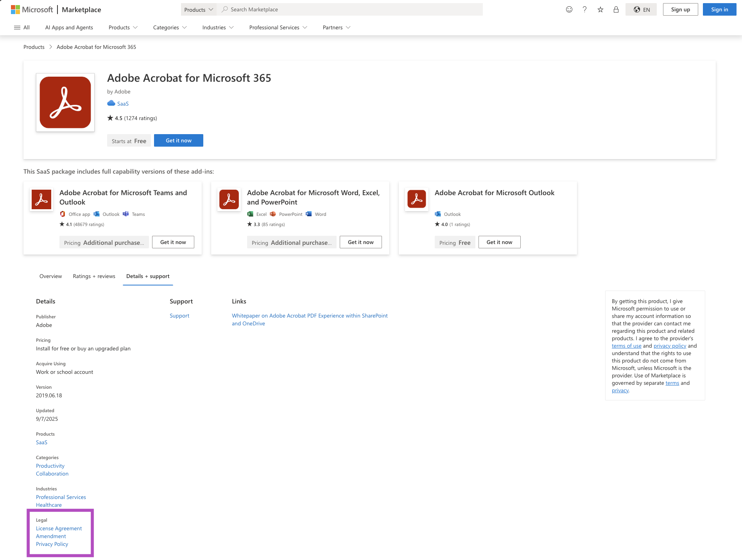Image resolution: width=742 pixels, height=560 pixels.
Task: Click Teams and Outlook add-in Acrobat icon
Action: 41,199
